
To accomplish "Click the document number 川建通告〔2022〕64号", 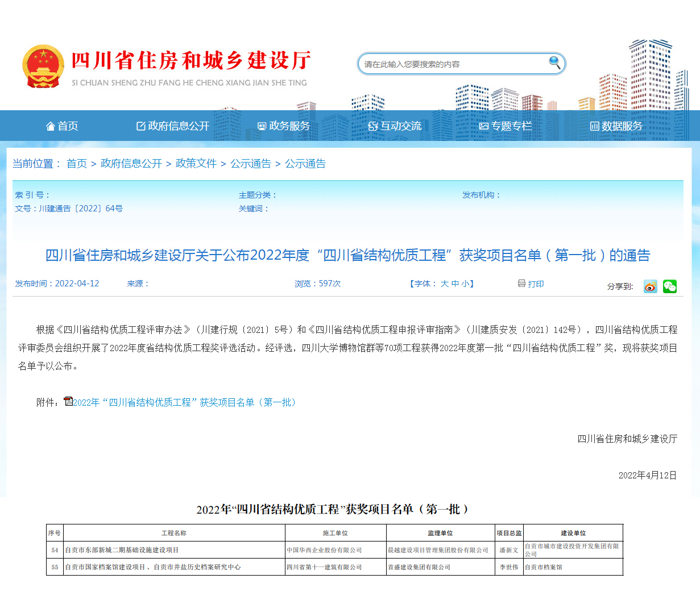I will (x=81, y=209).
